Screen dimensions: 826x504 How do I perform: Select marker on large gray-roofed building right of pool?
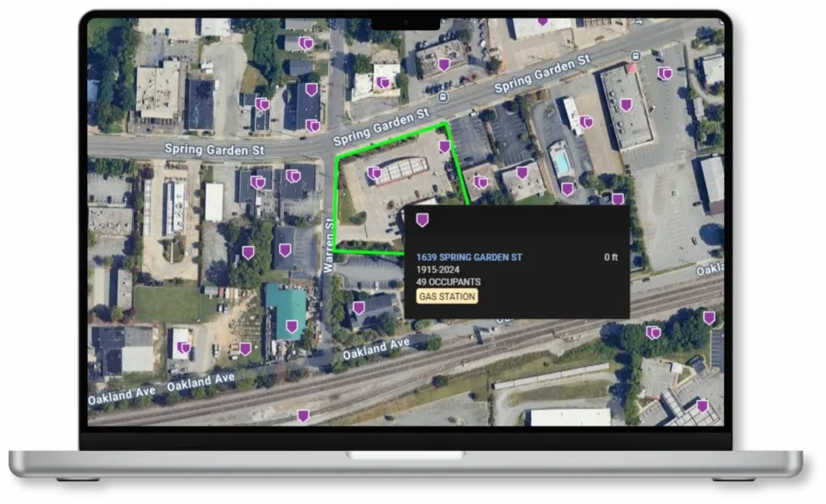pyautogui.click(x=626, y=105)
